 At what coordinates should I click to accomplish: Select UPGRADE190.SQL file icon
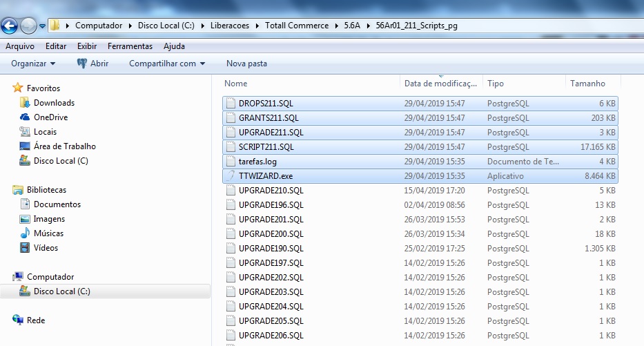[x=231, y=248]
